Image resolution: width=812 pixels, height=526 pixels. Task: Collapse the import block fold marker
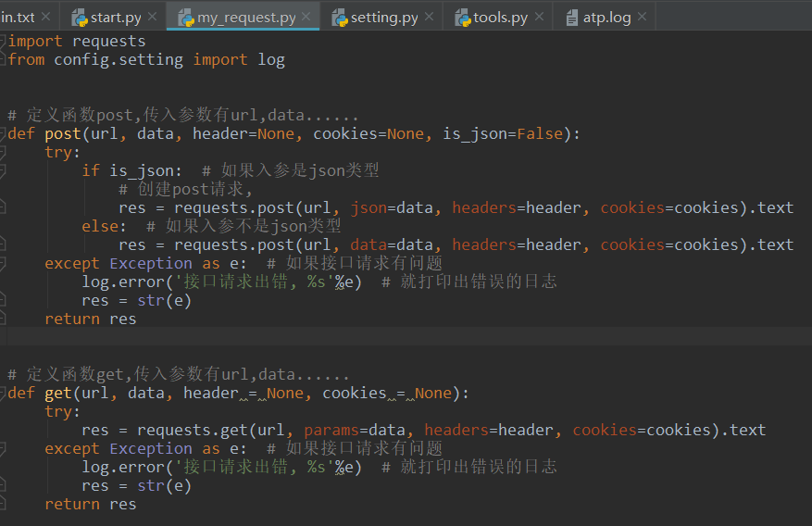[x=3, y=41]
